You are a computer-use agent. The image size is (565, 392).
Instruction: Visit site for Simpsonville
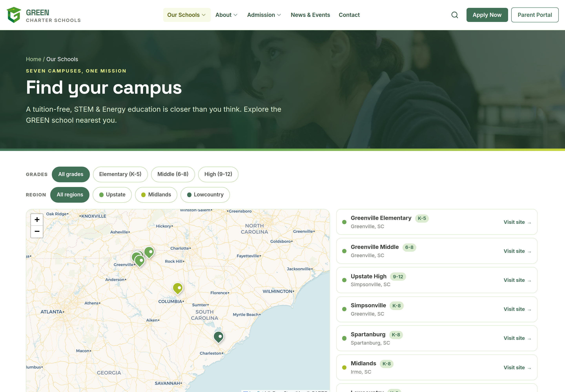pos(517,309)
